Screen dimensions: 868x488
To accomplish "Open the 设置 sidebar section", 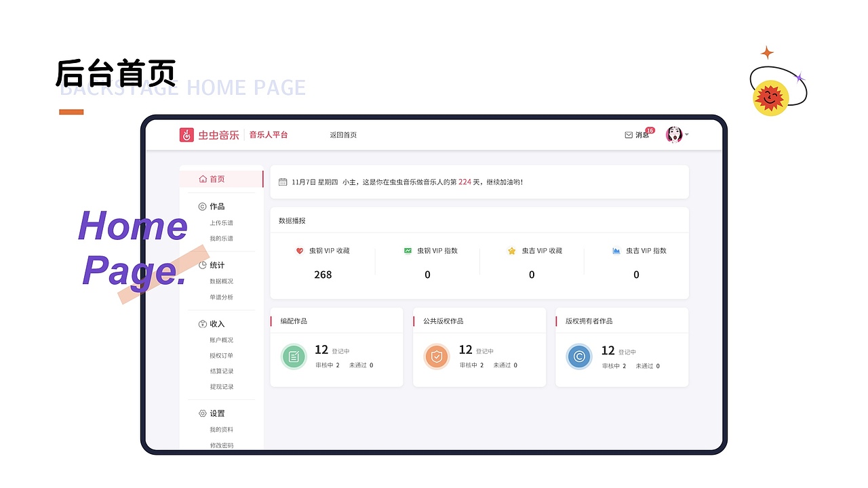I will tap(217, 413).
